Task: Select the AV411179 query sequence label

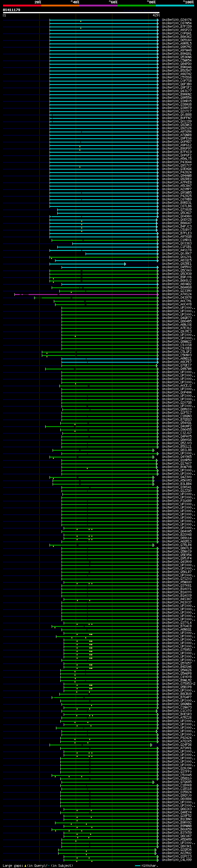Action: pos(11,10)
